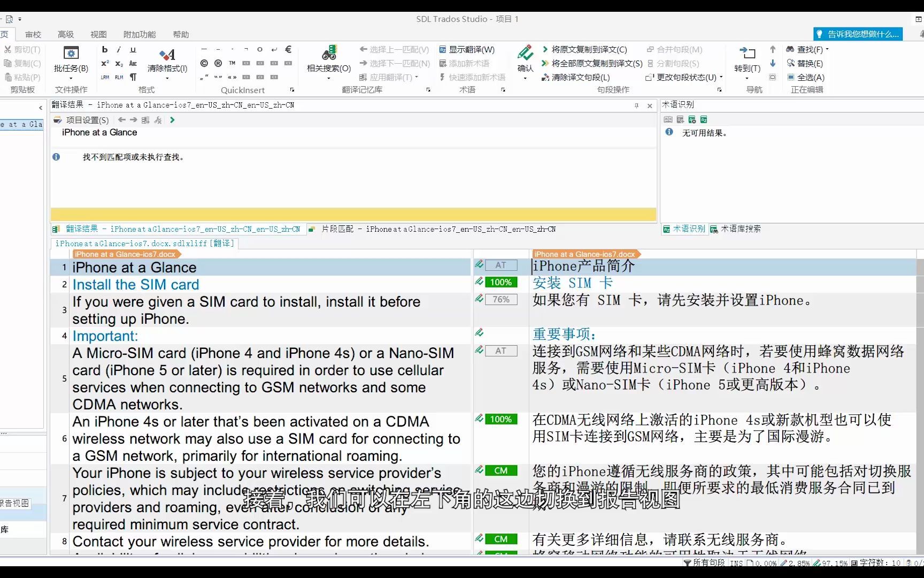Image resolution: width=924 pixels, height=578 pixels.
Task: Insert the trademark ™ symbol
Action: pyautogui.click(x=232, y=63)
